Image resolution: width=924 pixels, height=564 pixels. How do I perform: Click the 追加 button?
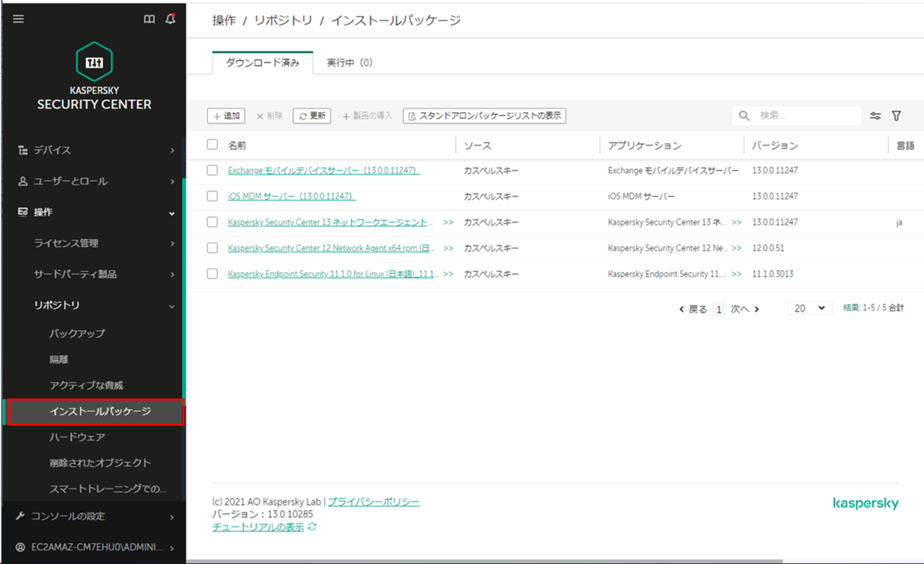pyautogui.click(x=226, y=115)
